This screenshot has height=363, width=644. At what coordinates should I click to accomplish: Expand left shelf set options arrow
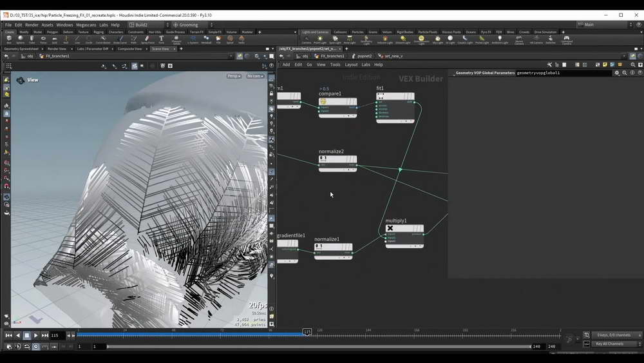click(295, 32)
